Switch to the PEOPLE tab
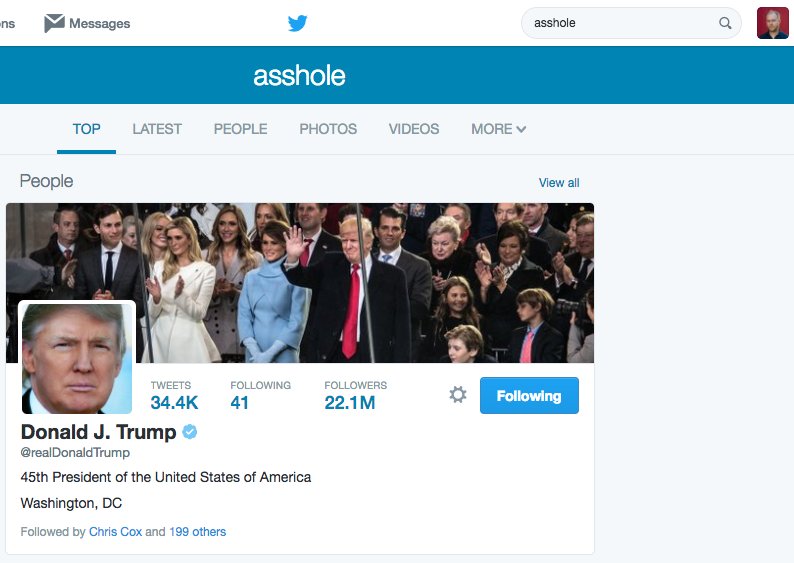The height and width of the screenshot is (563, 794). (241, 129)
